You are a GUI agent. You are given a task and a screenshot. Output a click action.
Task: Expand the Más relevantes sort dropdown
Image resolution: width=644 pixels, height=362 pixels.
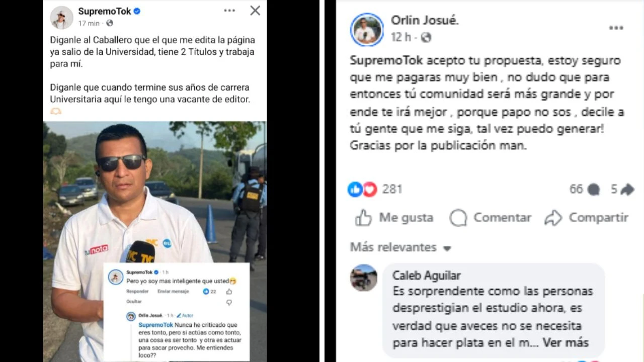pyautogui.click(x=401, y=247)
